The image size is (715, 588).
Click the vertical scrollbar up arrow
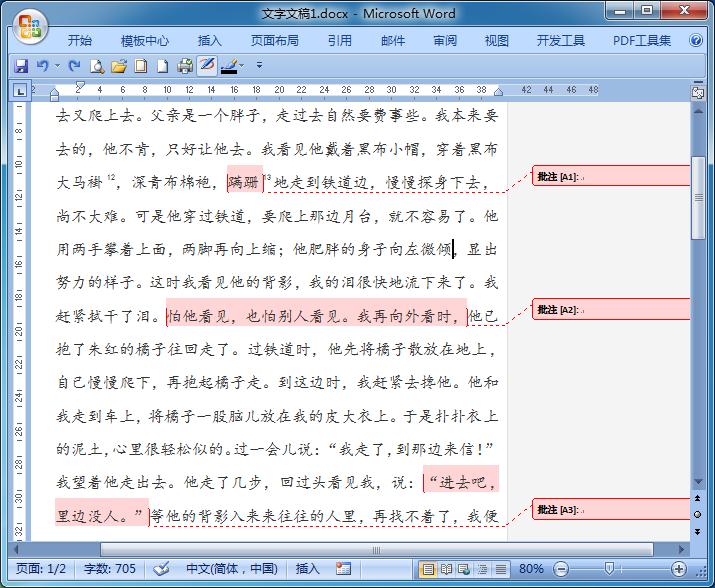point(698,111)
